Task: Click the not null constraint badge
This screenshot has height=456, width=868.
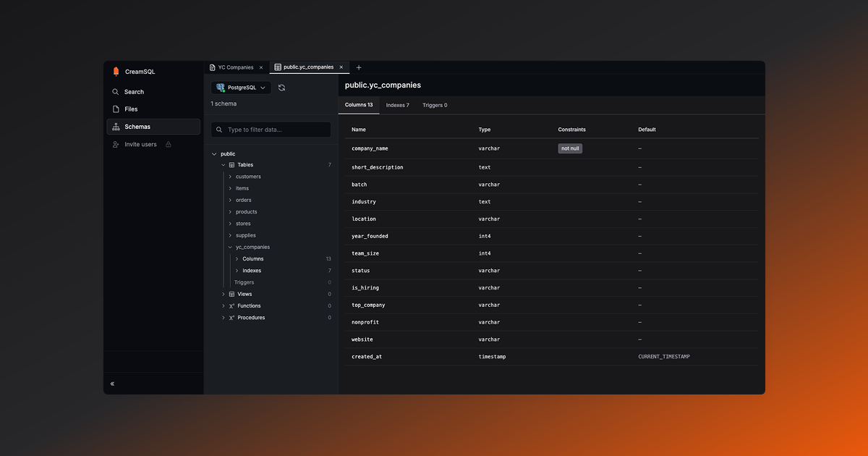Action: [x=570, y=148]
